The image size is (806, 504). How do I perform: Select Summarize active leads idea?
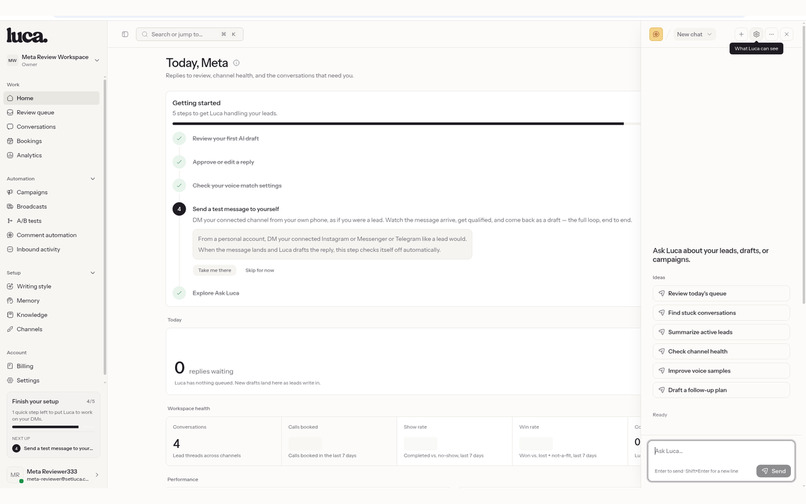721,332
